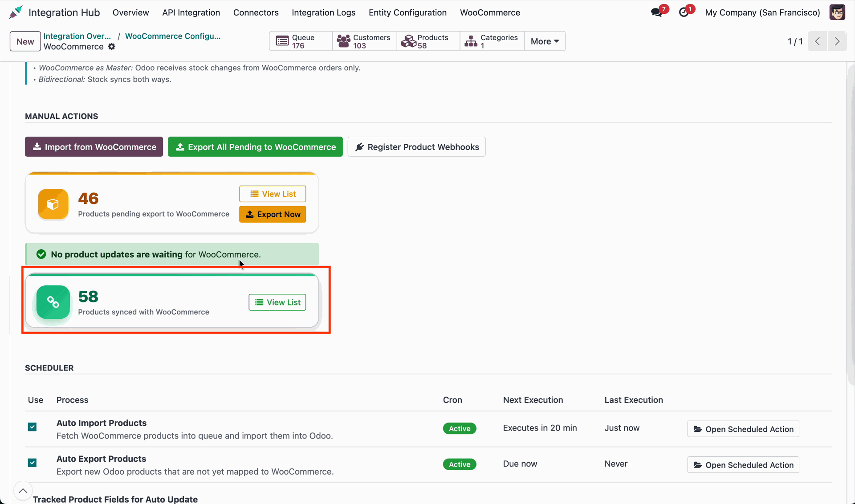Click the upload icon on Export Now
Screen dimensions: 855x504
coord(250,214)
